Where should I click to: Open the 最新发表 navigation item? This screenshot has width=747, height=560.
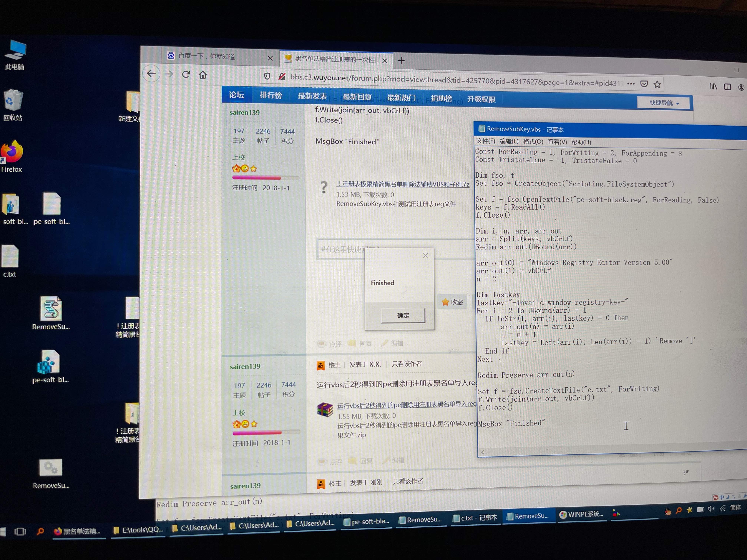pos(312,96)
